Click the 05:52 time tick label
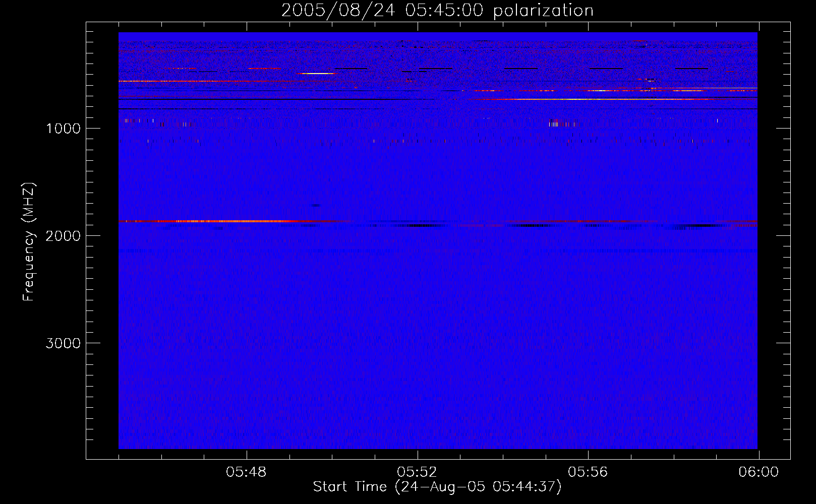Image resolution: width=816 pixels, height=504 pixels. coord(417,472)
